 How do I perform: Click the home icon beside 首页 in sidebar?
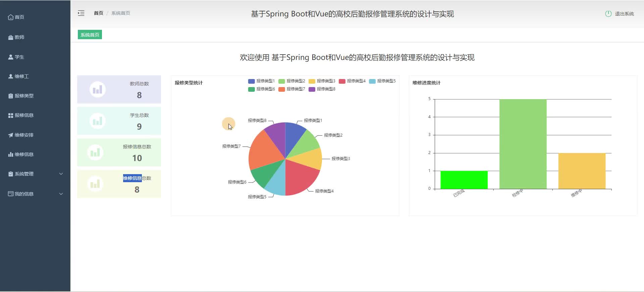11,17
